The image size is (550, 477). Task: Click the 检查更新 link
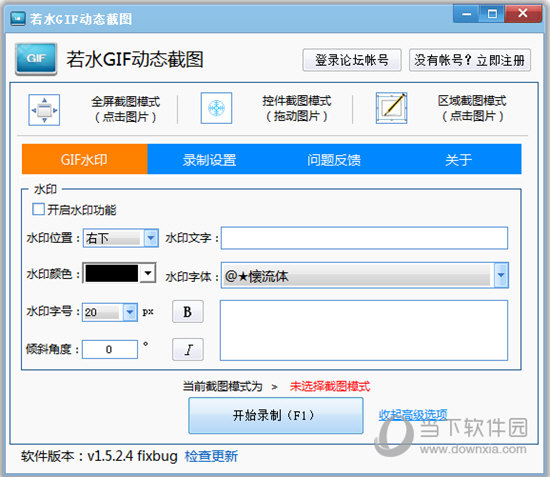click(211, 456)
